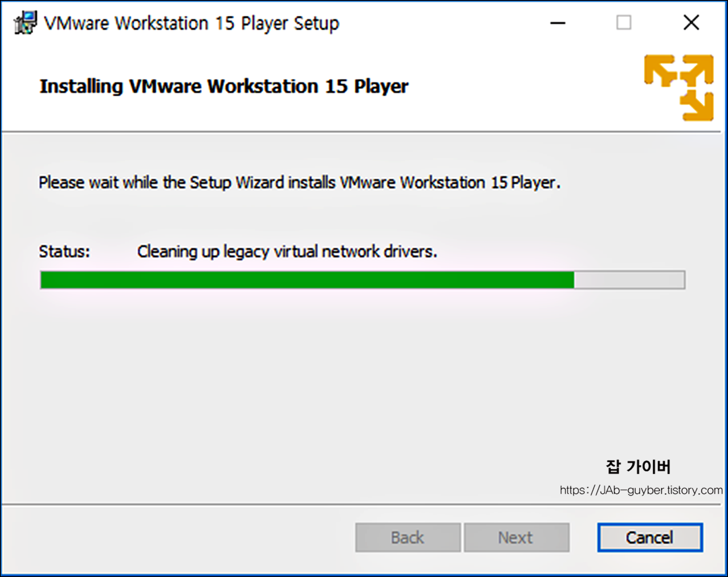Click the grayed-out Next button
728x577 pixels.
516,537
